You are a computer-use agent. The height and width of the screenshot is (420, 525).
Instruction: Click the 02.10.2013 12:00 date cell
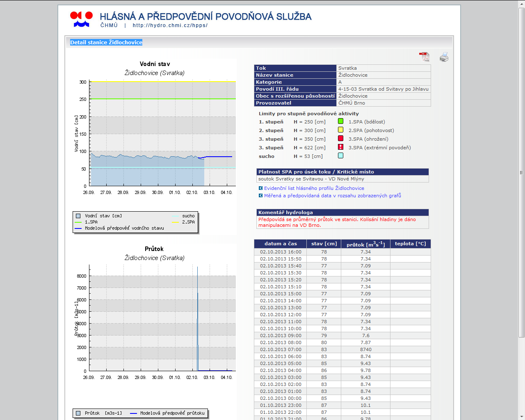coord(281,315)
